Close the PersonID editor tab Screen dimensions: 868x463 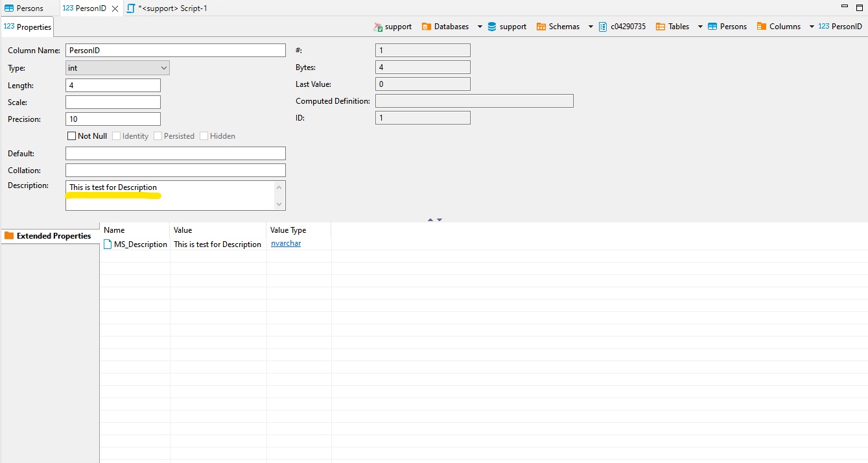[x=115, y=8]
